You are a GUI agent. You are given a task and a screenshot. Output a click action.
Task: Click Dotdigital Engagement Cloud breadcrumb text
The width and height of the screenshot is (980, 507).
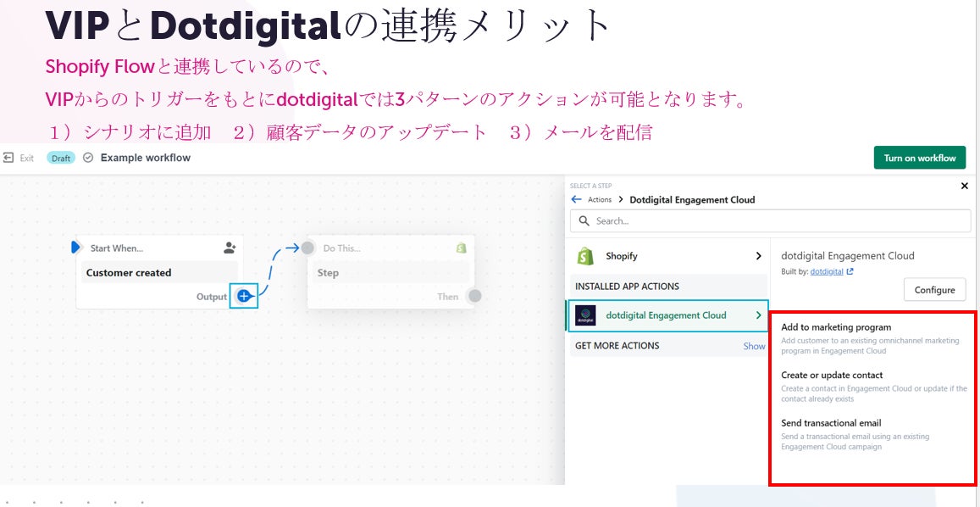click(x=692, y=200)
